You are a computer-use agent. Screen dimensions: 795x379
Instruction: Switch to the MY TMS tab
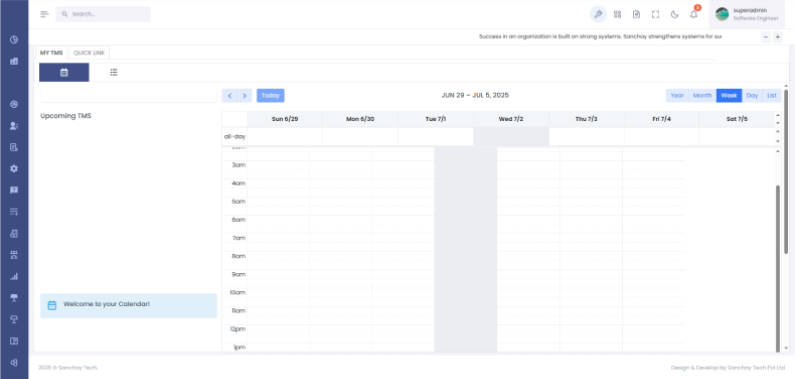pos(51,53)
